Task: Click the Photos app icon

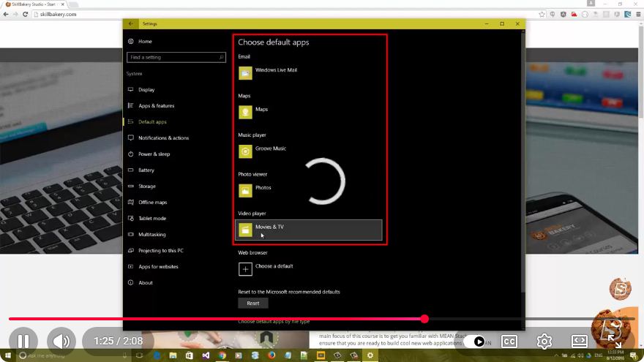Action: [x=245, y=191]
